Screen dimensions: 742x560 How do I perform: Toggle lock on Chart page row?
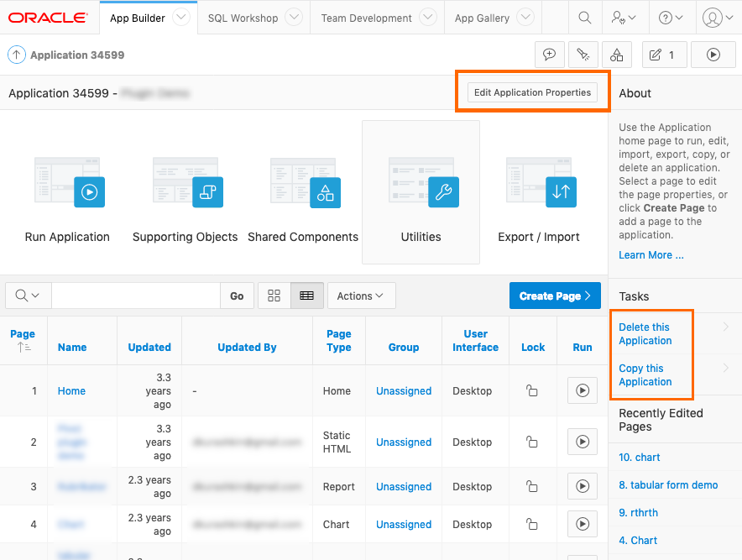click(532, 524)
